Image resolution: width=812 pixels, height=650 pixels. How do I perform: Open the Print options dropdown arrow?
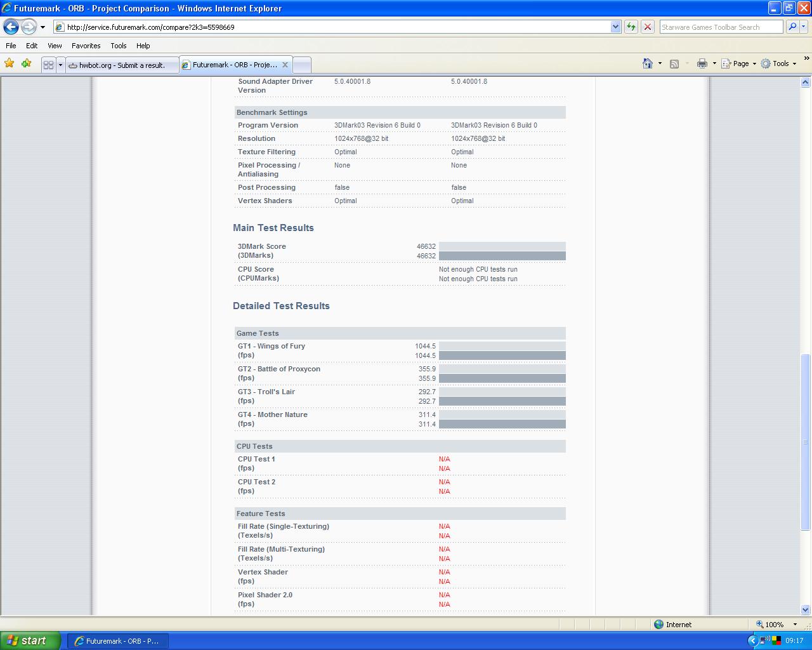coord(714,63)
